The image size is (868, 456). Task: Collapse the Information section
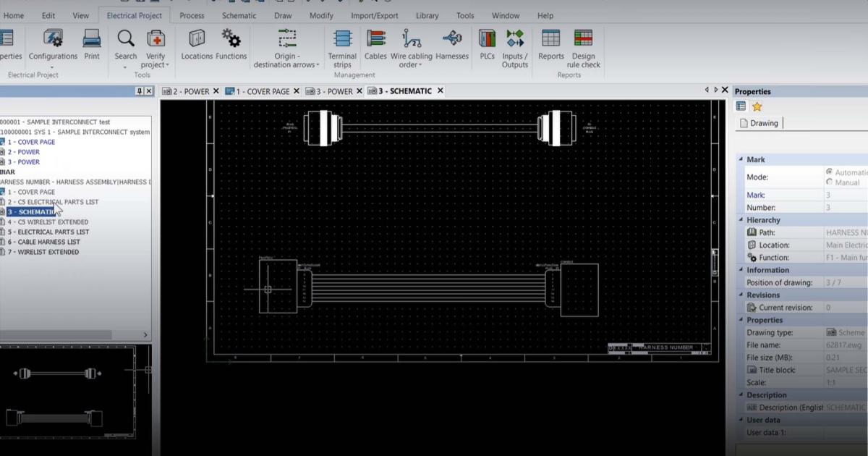[740, 270]
